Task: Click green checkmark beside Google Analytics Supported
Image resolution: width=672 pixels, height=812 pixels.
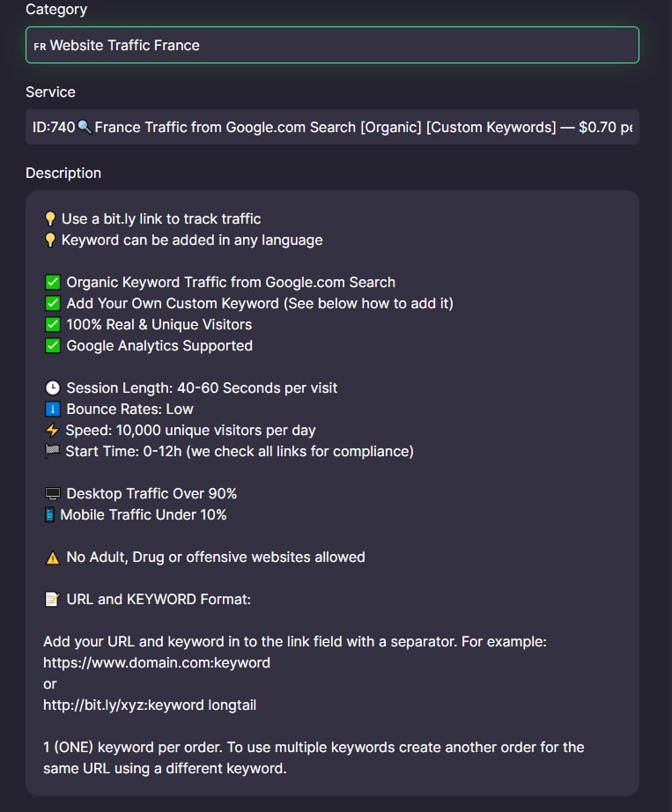Action: [53, 346]
